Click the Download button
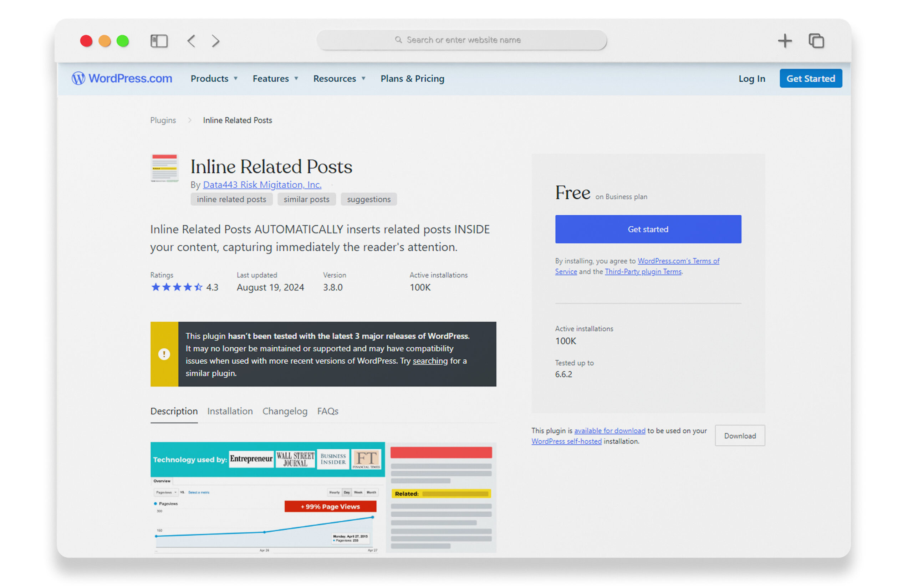 click(740, 436)
